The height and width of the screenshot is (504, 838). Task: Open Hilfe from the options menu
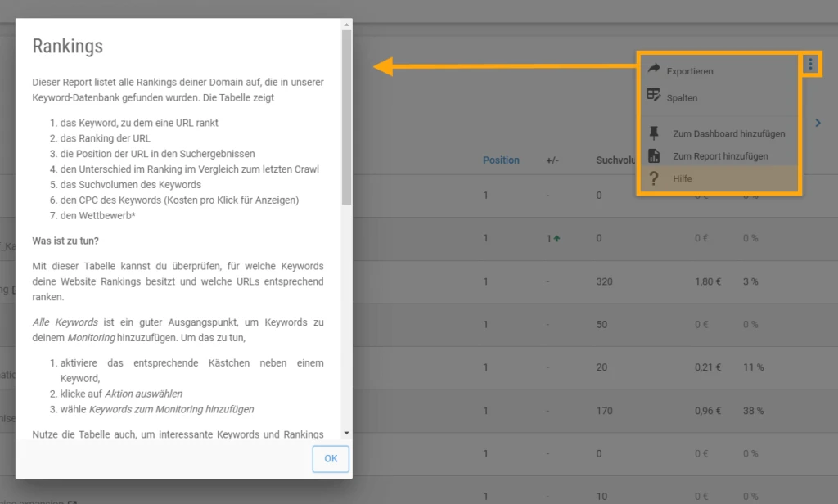pyautogui.click(x=682, y=178)
